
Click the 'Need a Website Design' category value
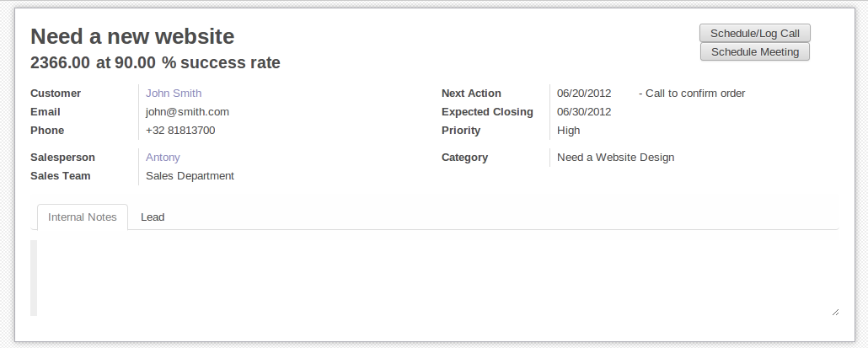(x=615, y=158)
